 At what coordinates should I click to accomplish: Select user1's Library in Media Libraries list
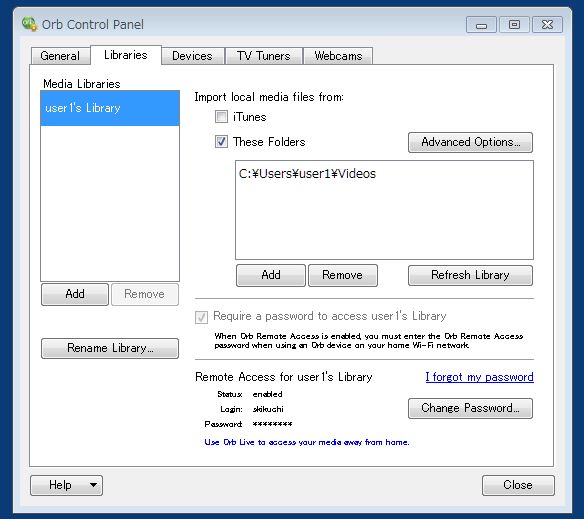[x=110, y=108]
